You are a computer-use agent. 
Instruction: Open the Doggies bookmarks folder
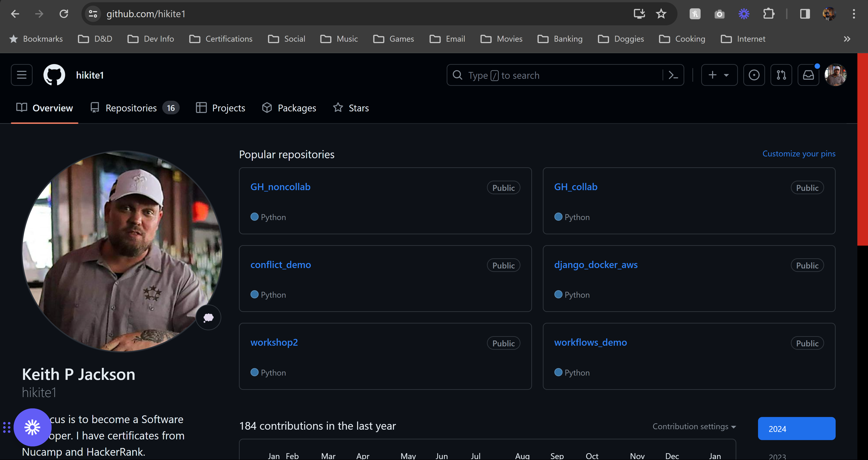(x=621, y=39)
